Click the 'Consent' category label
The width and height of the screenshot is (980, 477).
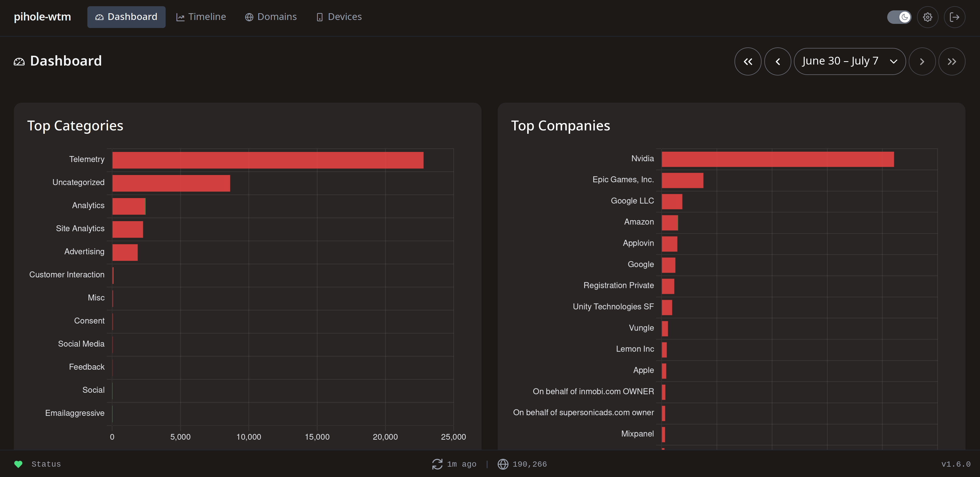pos(89,321)
